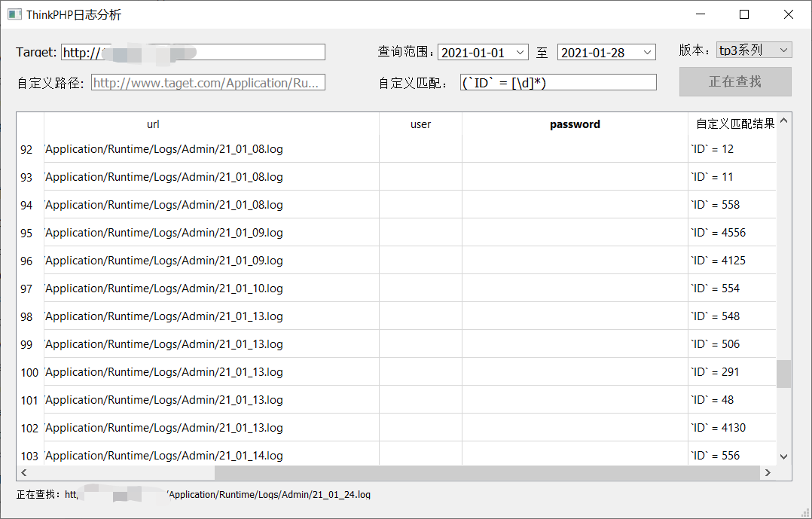Click the ThinkPHP app icon in title bar
This screenshot has width=812, height=519.
click(x=14, y=14)
